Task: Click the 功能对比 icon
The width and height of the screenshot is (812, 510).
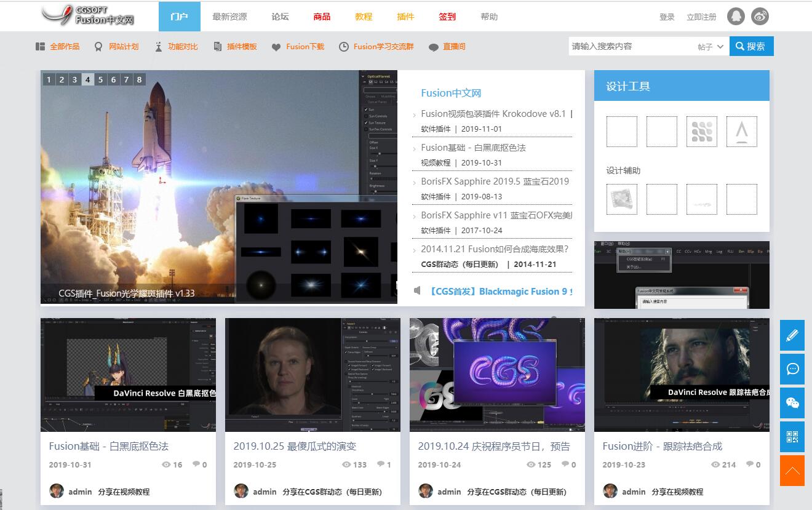Action: click(158, 47)
